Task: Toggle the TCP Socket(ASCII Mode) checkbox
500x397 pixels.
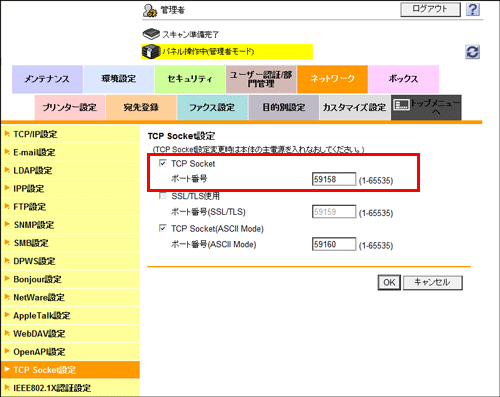Action: [x=163, y=228]
